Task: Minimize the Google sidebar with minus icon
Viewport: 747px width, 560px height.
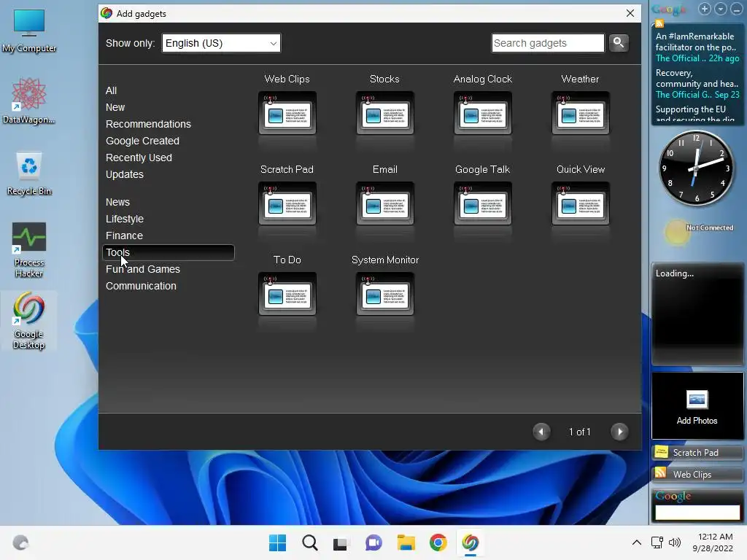Action: 736,9
